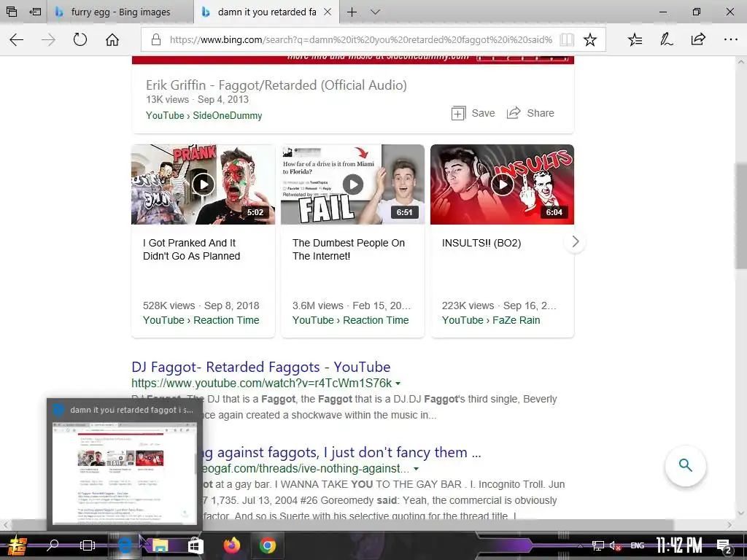Click '13K views · Sep 4, 2013' text

[x=197, y=99]
